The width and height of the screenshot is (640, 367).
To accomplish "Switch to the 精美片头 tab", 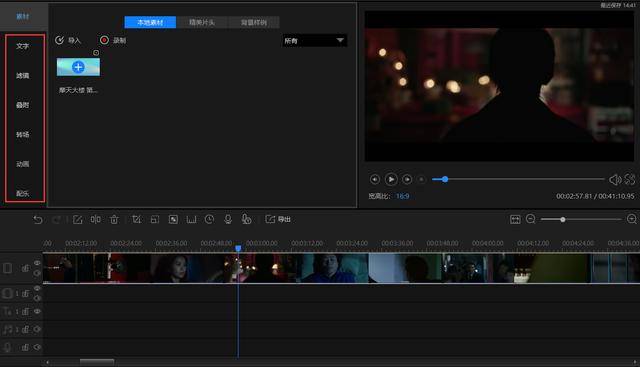I will tap(202, 22).
